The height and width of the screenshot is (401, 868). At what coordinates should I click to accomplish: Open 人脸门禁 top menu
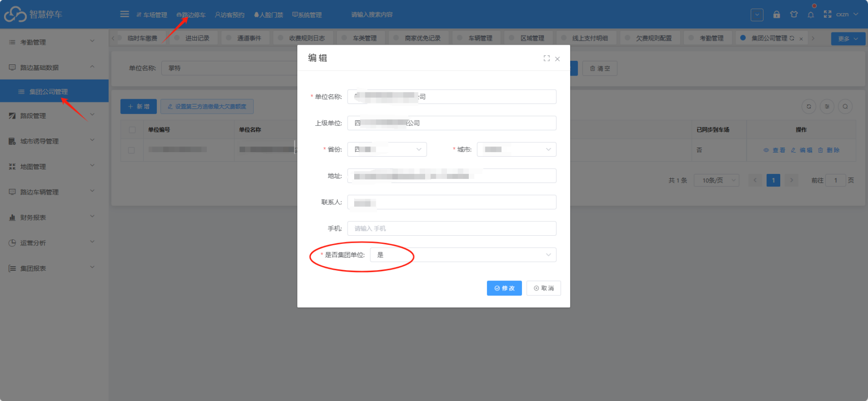(268, 15)
